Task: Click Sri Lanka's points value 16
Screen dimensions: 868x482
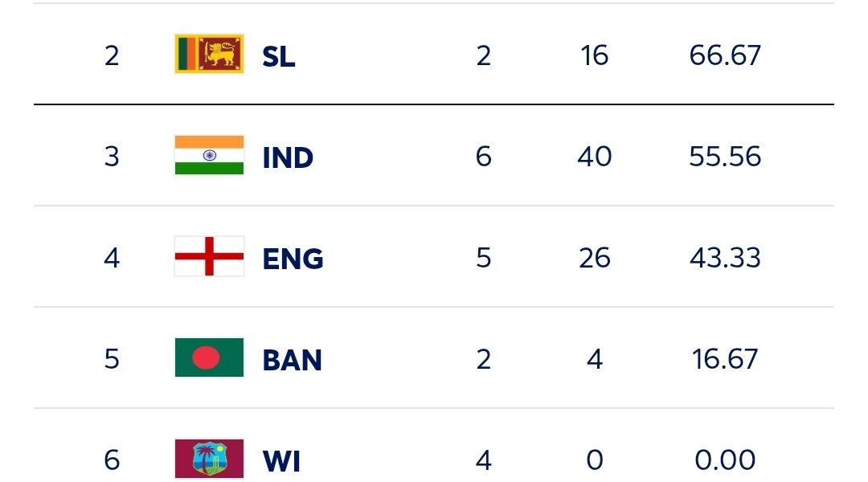Action: tap(595, 55)
